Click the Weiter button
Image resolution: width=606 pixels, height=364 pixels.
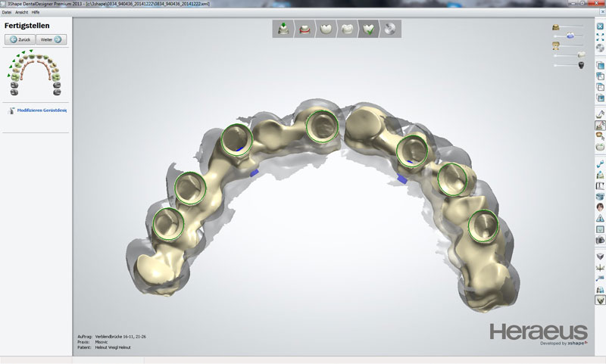(x=52, y=39)
